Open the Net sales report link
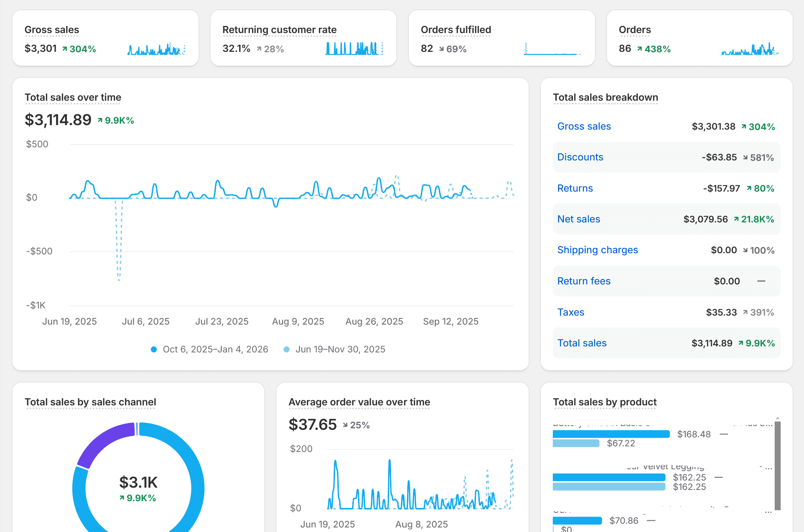 pos(578,219)
